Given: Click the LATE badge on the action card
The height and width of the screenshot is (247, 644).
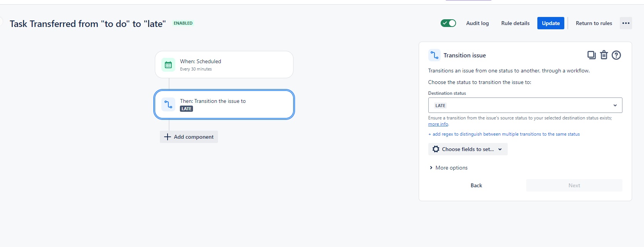Looking at the screenshot, I should click(186, 109).
